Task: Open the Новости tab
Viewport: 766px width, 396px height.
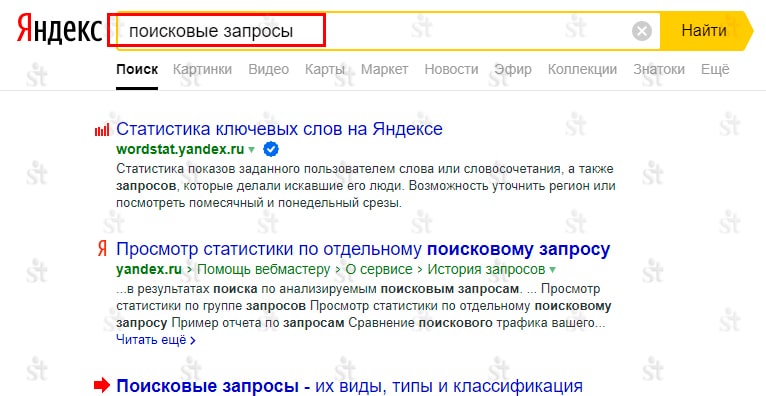Action: 451,69
